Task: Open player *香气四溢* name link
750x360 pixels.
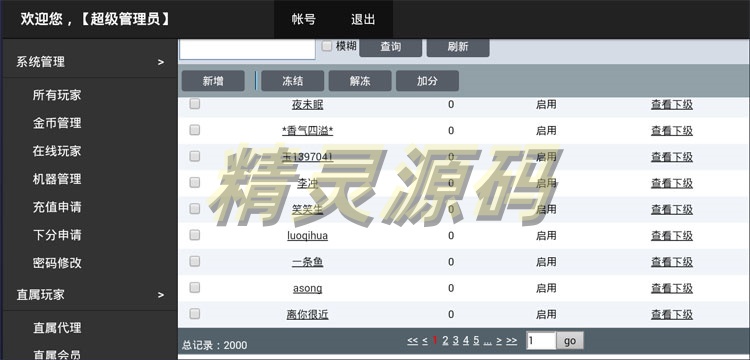Action: point(308,131)
